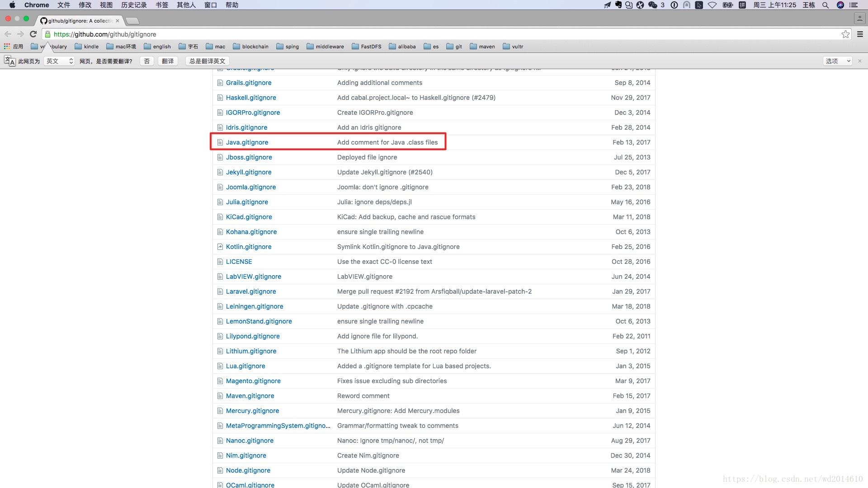Open the page language dropdown showing 英文
Viewport: 868px width, 488px height.
(x=59, y=61)
